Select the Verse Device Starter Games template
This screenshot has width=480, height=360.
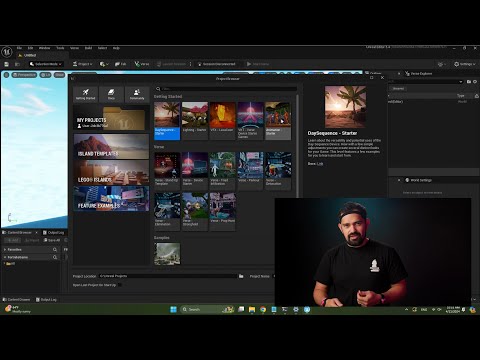tap(250, 121)
